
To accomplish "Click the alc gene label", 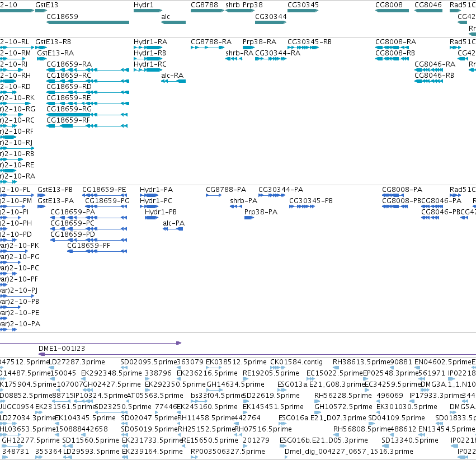I will click(x=166, y=17).
